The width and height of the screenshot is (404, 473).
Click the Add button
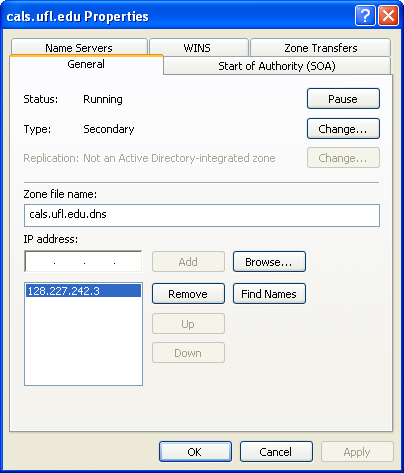(x=188, y=262)
